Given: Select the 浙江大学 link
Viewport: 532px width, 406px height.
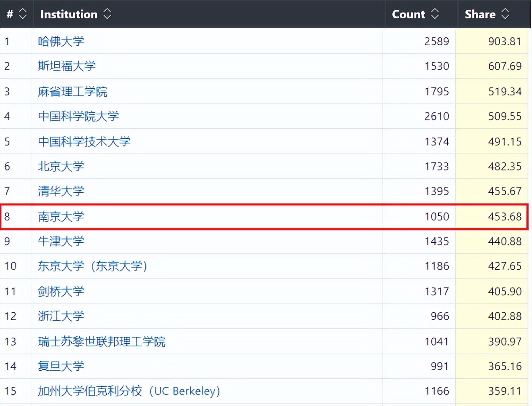Looking at the screenshot, I should click(x=61, y=316).
